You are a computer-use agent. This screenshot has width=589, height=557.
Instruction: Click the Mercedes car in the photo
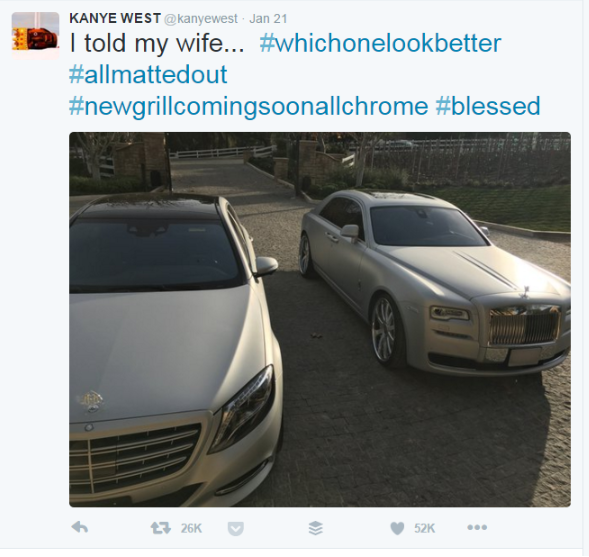(176, 349)
